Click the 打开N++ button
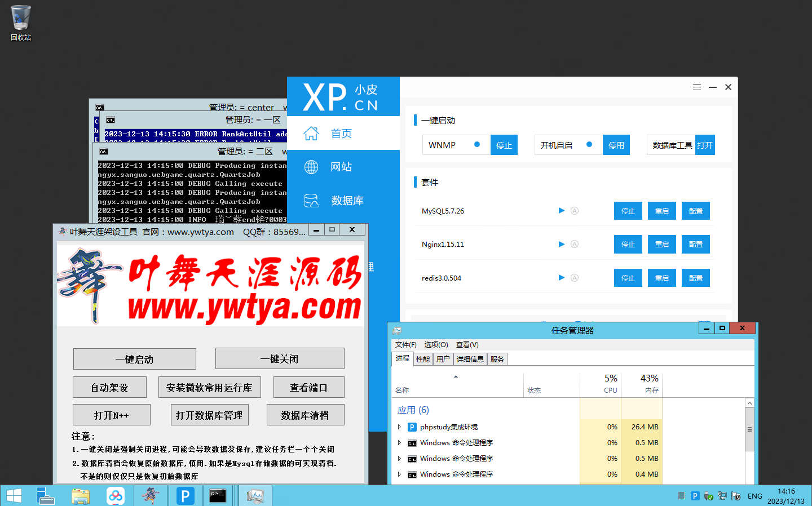Viewport: 812px width, 506px height. (111, 415)
